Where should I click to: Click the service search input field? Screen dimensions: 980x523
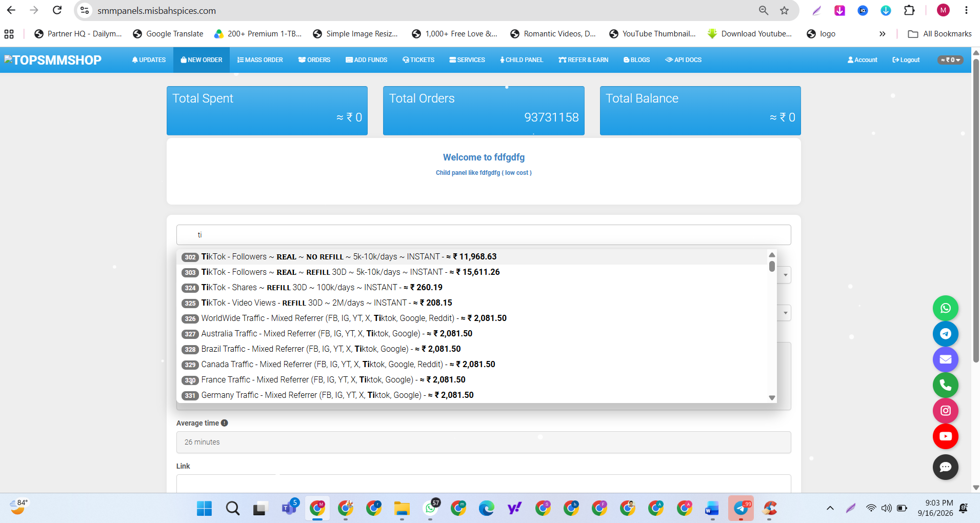[483, 235]
